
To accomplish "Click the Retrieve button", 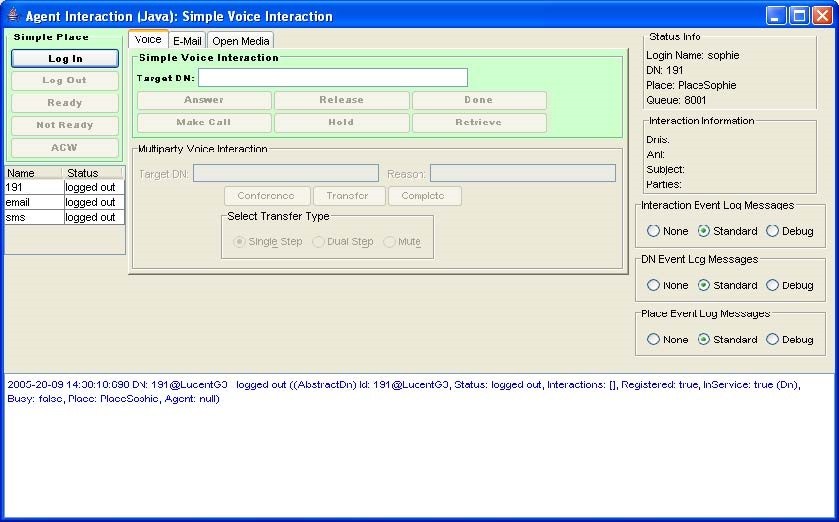I will (x=479, y=123).
